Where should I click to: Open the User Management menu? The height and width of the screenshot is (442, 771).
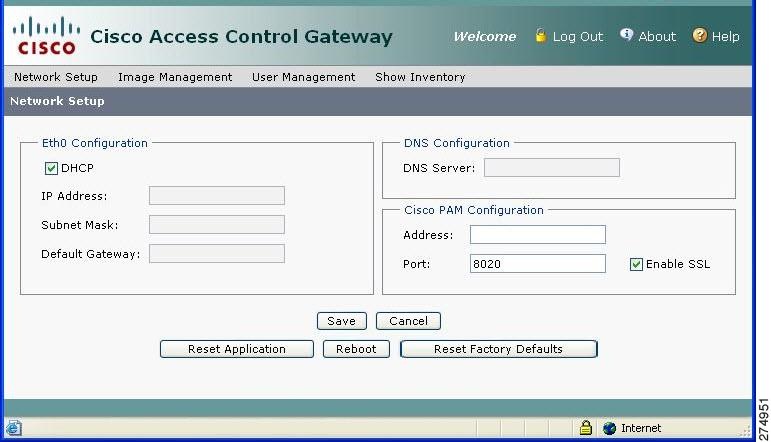[303, 77]
